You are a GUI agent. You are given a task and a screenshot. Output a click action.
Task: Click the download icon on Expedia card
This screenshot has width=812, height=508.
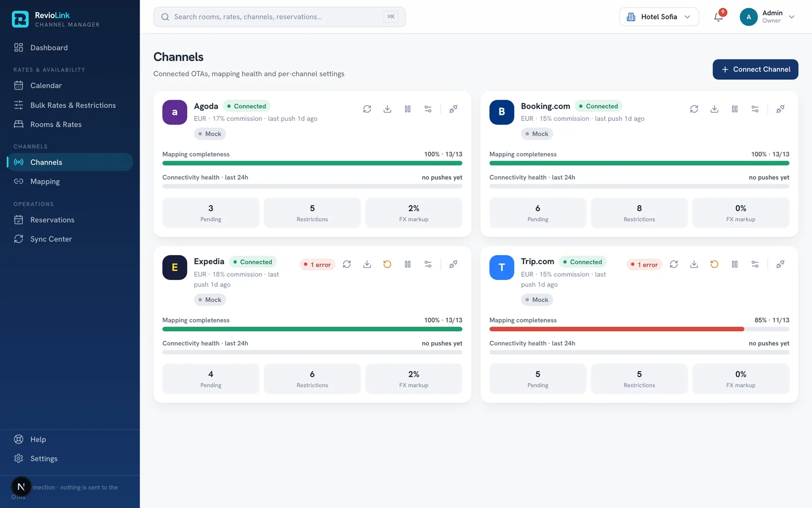(x=367, y=264)
